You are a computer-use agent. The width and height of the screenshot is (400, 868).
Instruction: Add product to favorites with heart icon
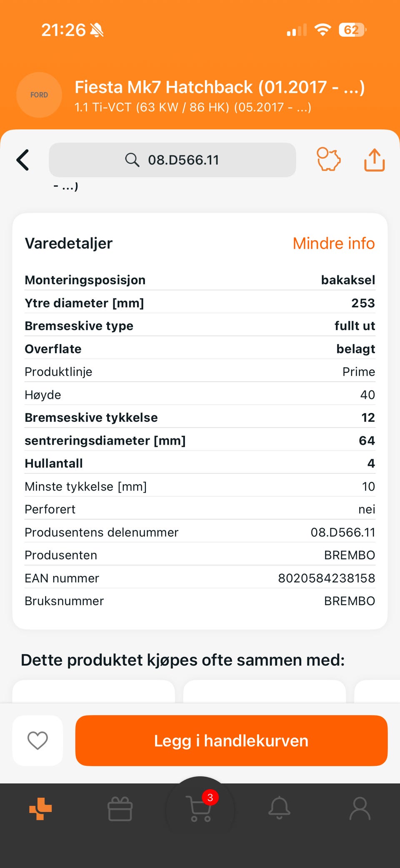click(37, 740)
